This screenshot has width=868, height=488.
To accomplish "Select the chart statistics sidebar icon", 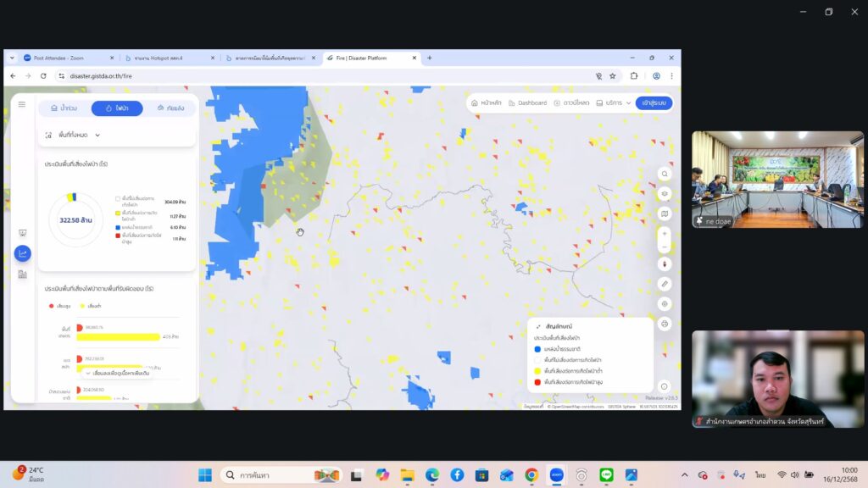I will (x=22, y=253).
